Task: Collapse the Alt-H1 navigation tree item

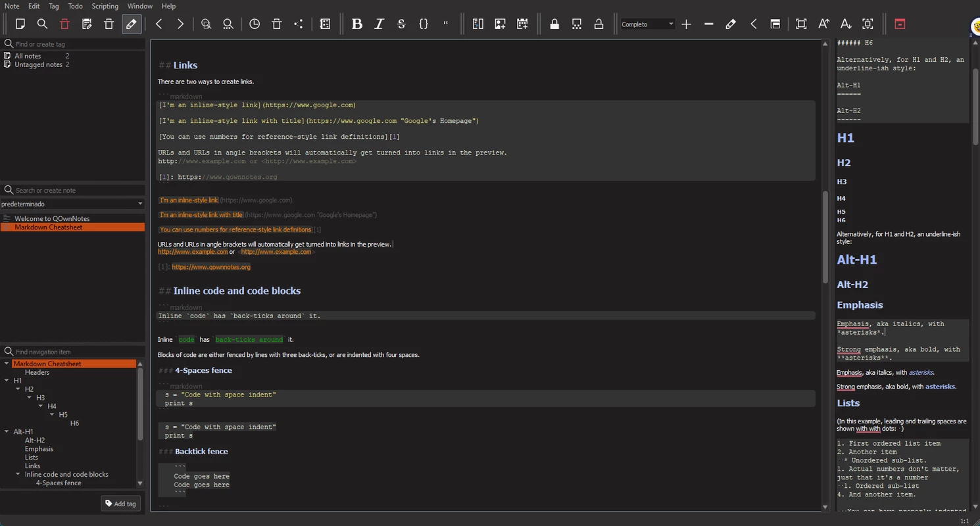Action: (7, 432)
